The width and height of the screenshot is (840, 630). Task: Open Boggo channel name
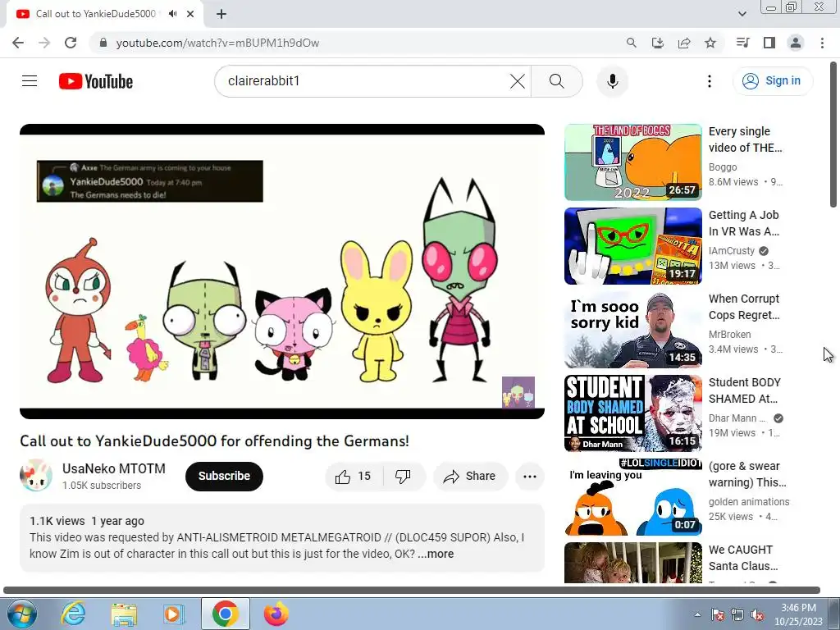[x=723, y=167]
